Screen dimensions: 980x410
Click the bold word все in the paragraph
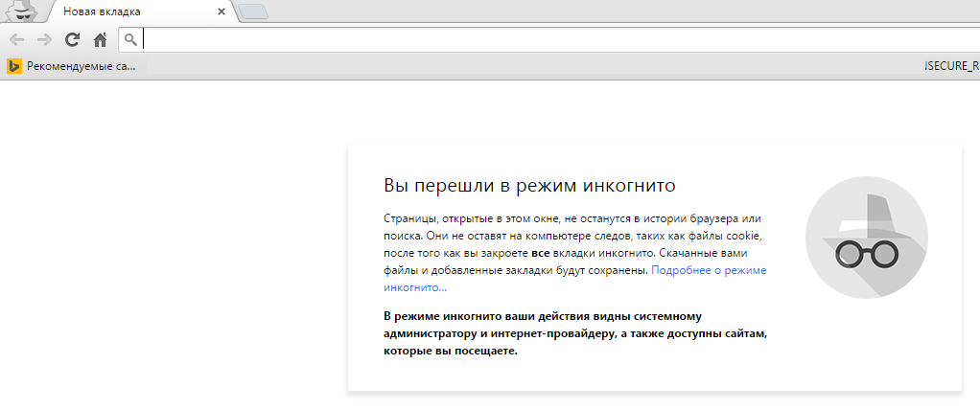tap(540, 253)
